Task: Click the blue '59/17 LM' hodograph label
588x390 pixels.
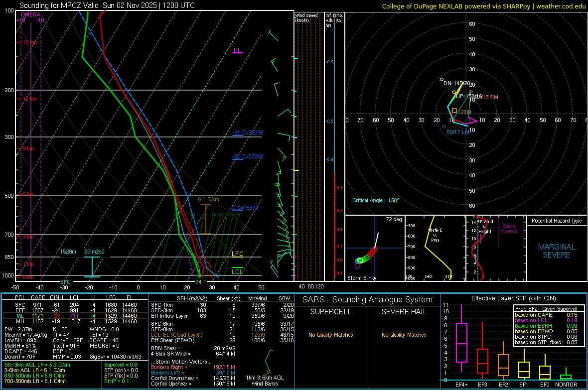Action: [x=458, y=132]
